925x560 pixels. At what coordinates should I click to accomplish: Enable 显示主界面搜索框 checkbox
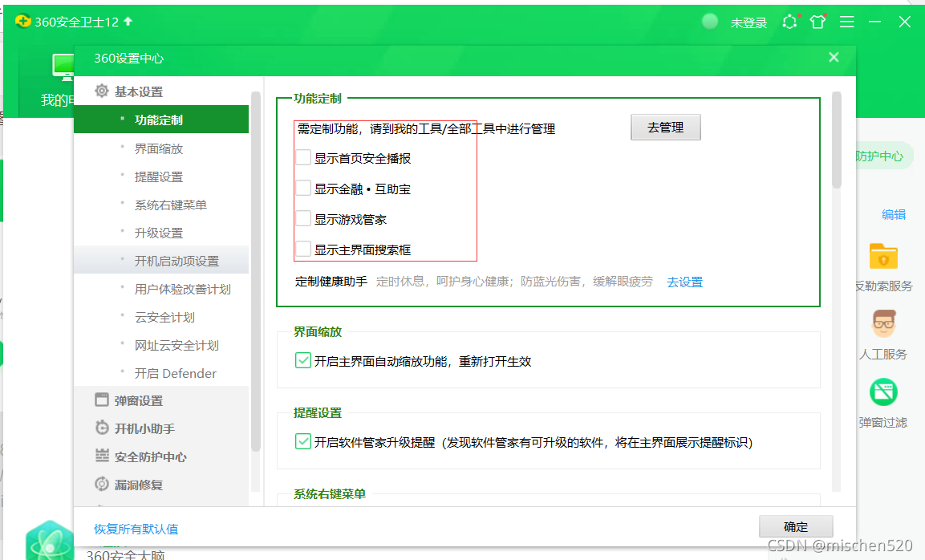pyautogui.click(x=303, y=249)
